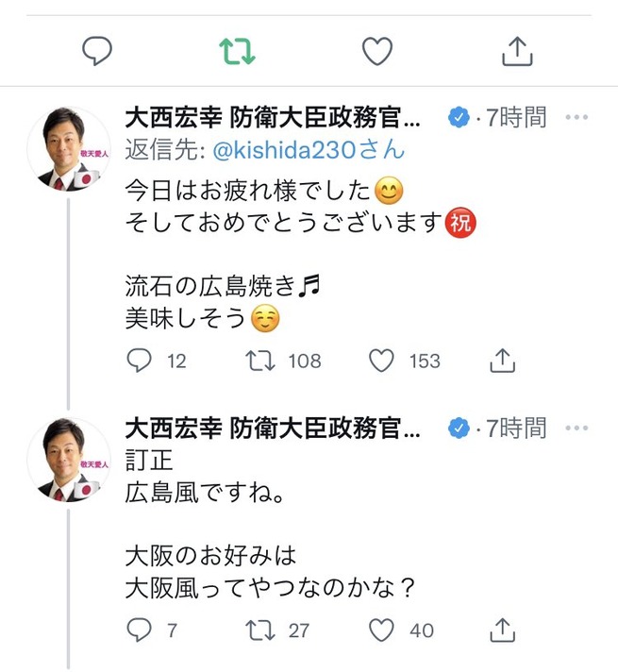Open the three-dot menu on the second tweet
The width and height of the screenshot is (618, 672).
(576, 428)
